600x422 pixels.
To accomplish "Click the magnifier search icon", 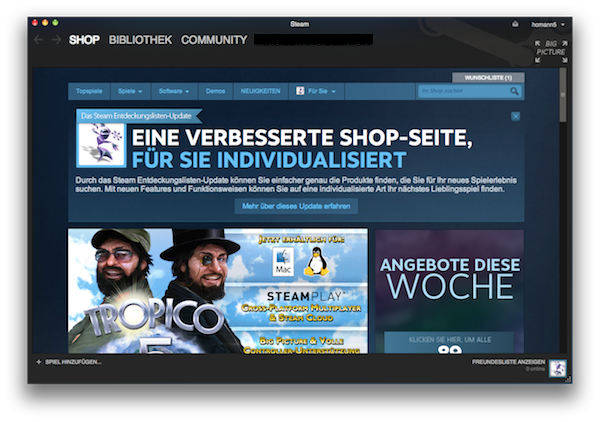I will (x=514, y=91).
